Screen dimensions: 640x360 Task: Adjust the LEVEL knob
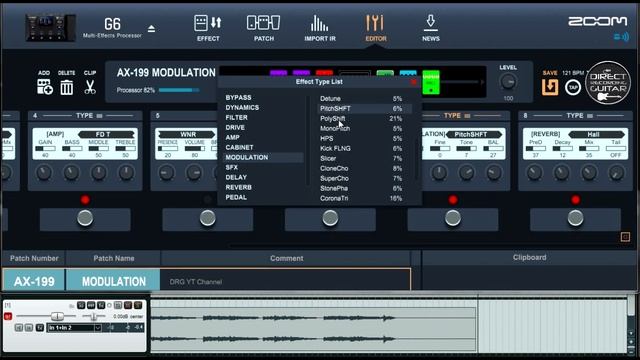coord(508,82)
